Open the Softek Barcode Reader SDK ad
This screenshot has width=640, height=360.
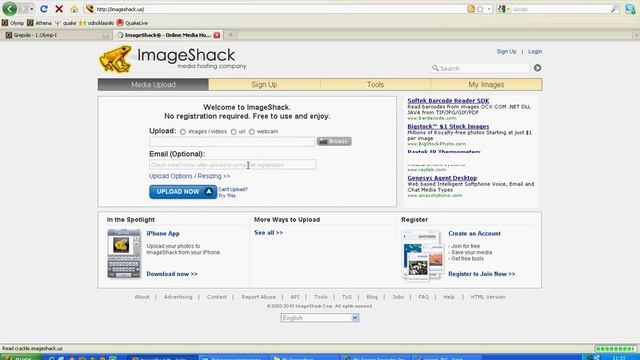pos(448,100)
